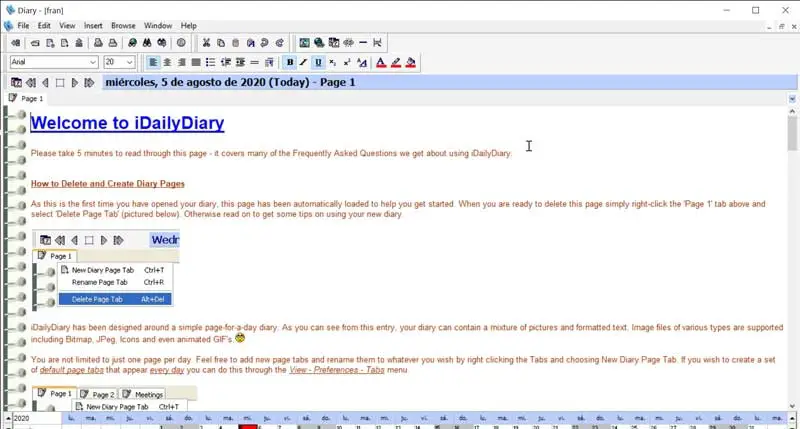Click the square Today button

pos(60,83)
